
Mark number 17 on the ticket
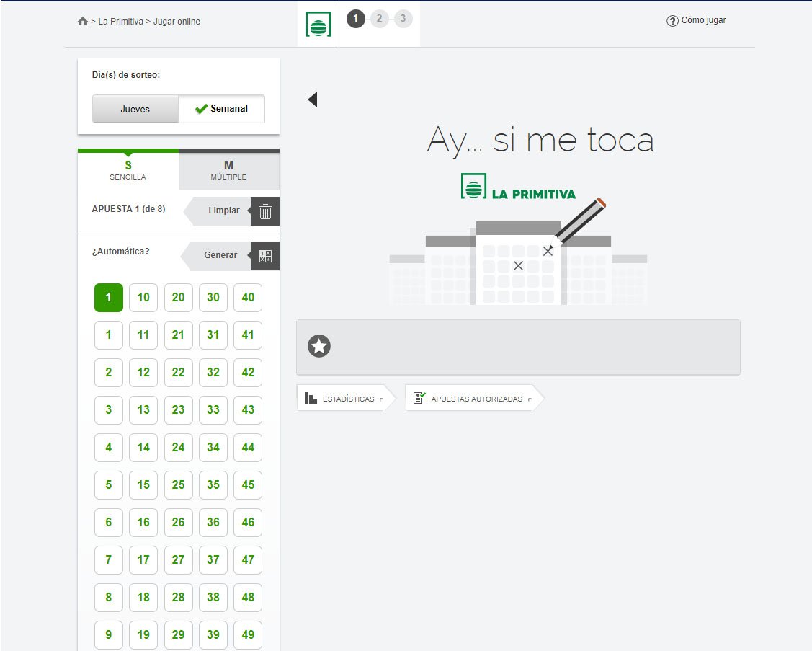[143, 559]
